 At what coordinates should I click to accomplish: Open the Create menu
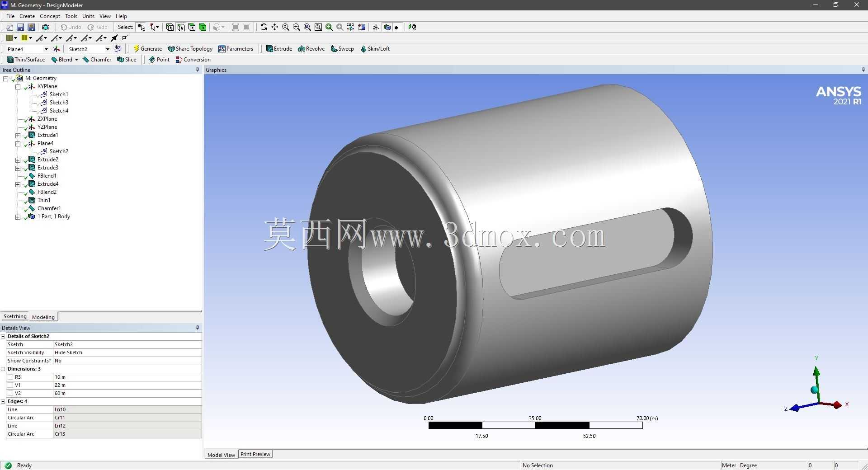pyautogui.click(x=27, y=16)
